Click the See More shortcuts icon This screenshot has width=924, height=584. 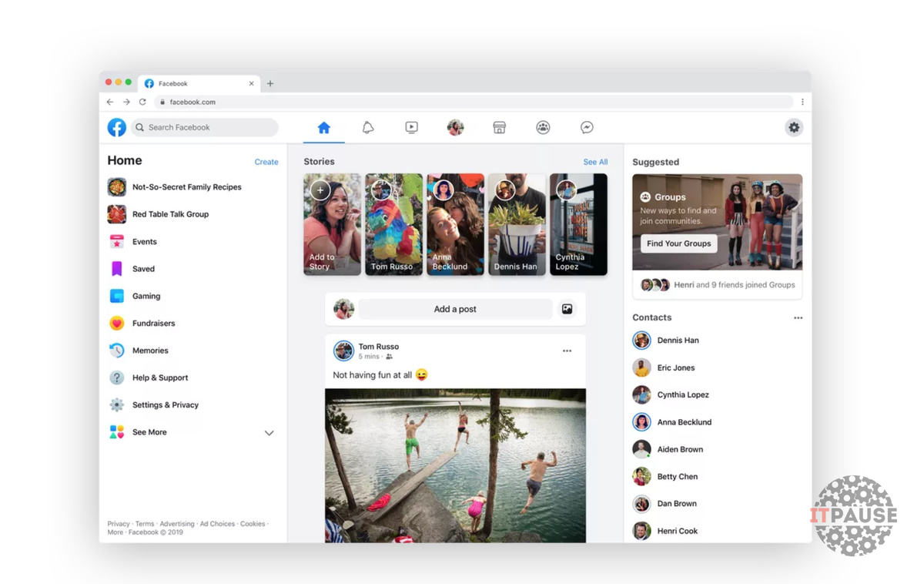point(117,432)
